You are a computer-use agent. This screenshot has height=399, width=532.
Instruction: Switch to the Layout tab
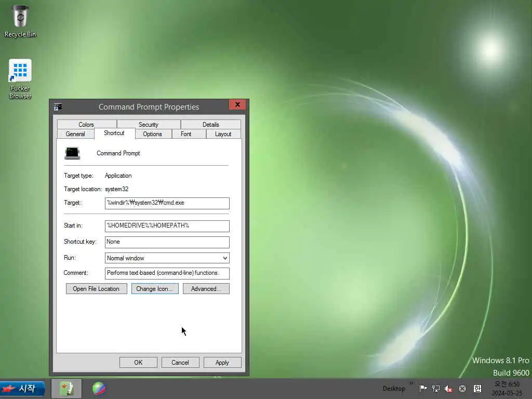click(x=223, y=134)
